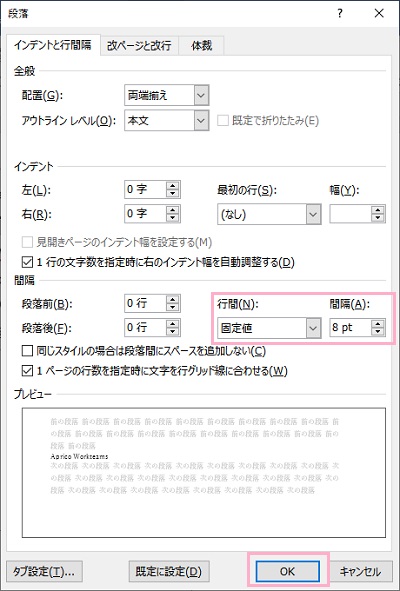Increase the 幅 value with up arrow
400x591 pixels.
378,210
